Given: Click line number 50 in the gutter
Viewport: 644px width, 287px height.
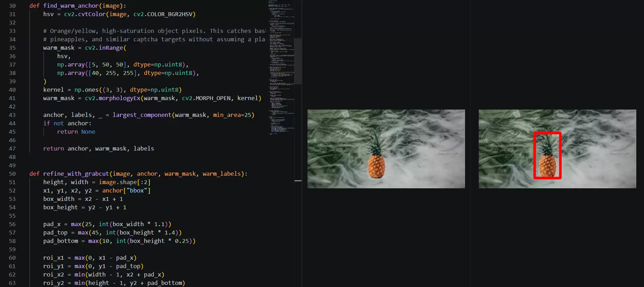Looking at the screenshot, I should (12, 174).
